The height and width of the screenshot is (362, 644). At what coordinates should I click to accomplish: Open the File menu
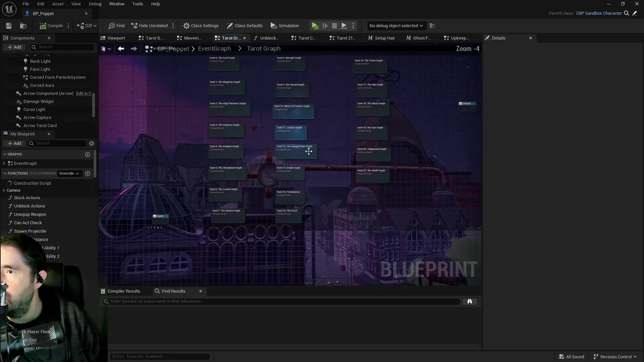point(26,4)
